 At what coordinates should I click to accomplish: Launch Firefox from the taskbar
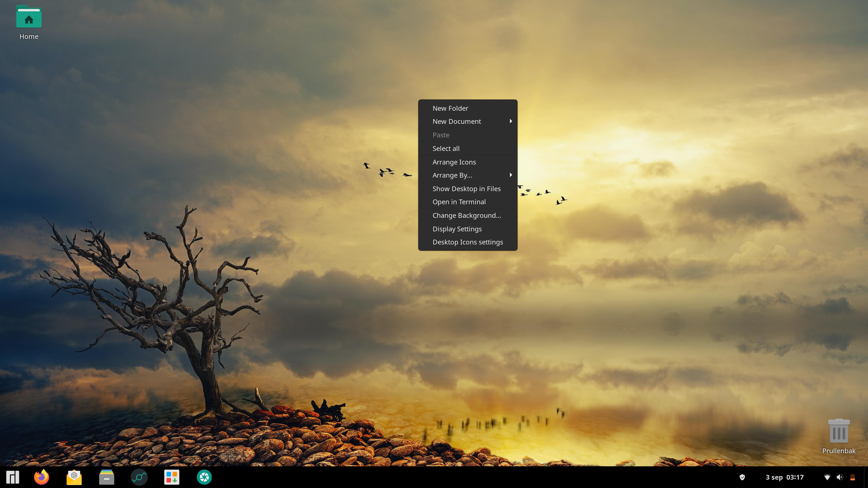[42, 477]
